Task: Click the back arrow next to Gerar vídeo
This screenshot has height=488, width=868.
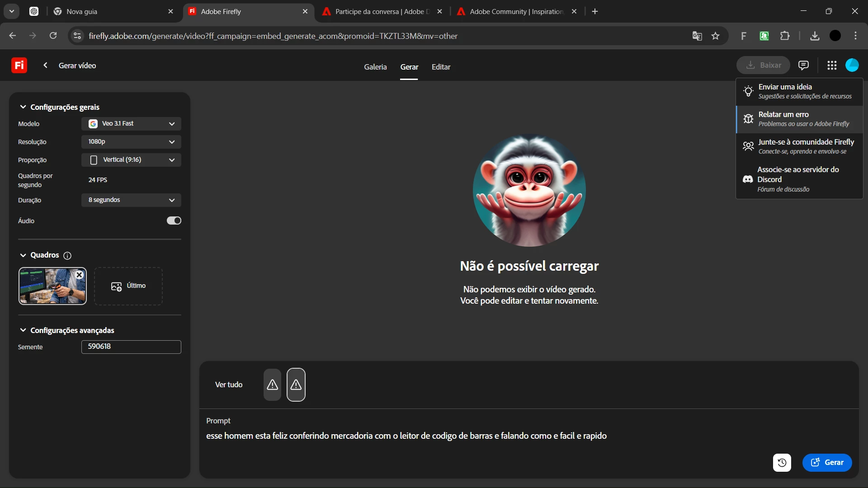Action: pyautogui.click(x=45, y=65)
